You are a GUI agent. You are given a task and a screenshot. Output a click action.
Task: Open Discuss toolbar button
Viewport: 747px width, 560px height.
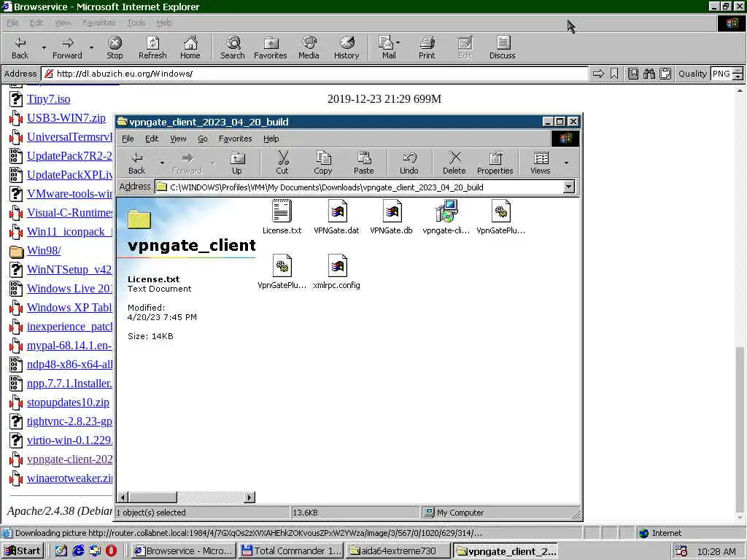point(502,47)
